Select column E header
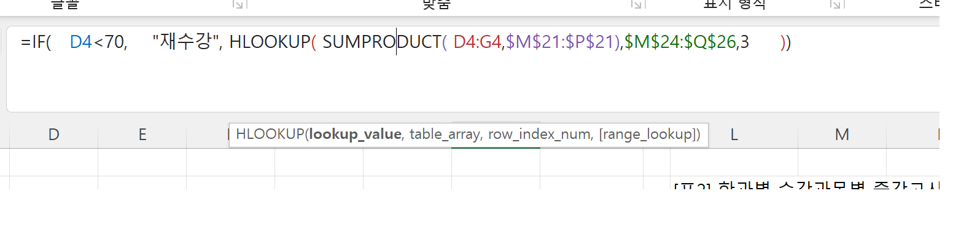 pos(142,135)
